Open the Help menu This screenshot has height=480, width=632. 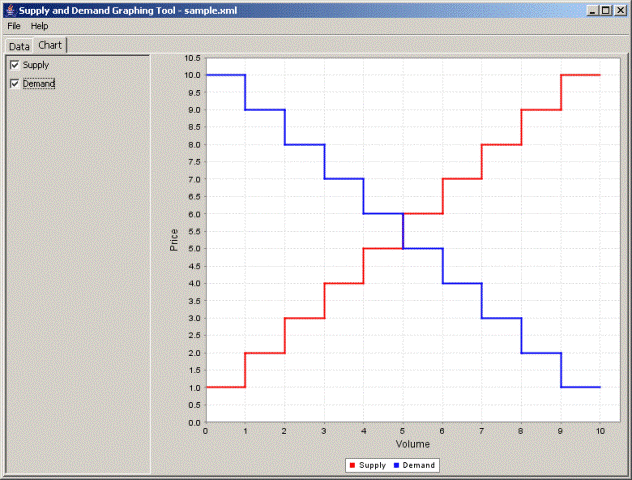40,26
